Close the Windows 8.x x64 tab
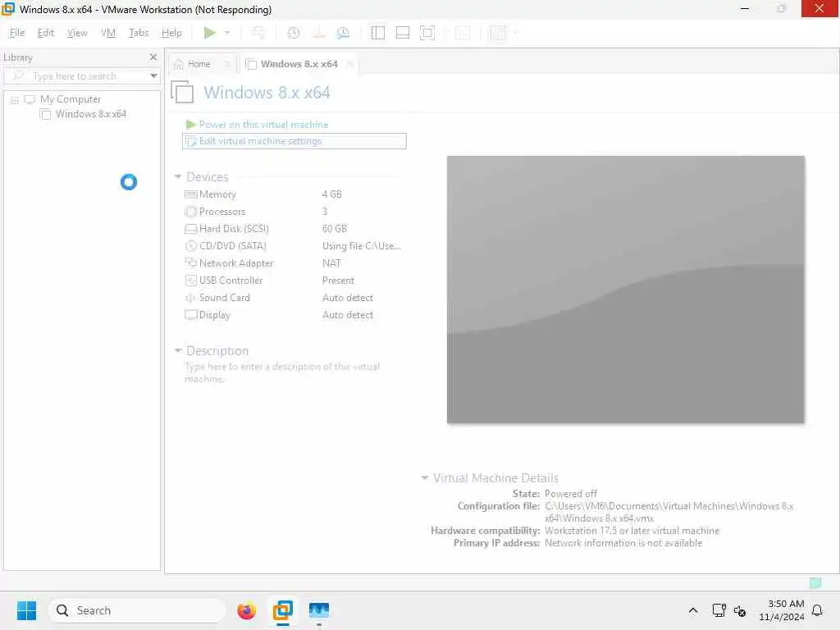840x630 pixels. (349, 64)
